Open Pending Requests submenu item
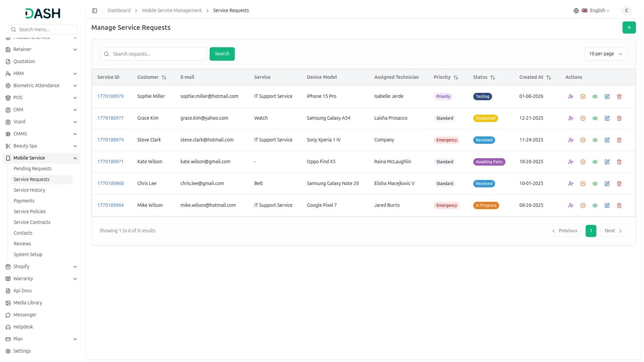This screenshot has width=644, height=362. click(42, 169)
